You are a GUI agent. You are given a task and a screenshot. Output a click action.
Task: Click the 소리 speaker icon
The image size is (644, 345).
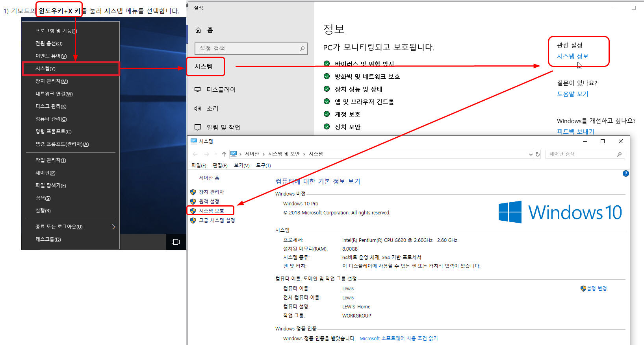(198, 108)
